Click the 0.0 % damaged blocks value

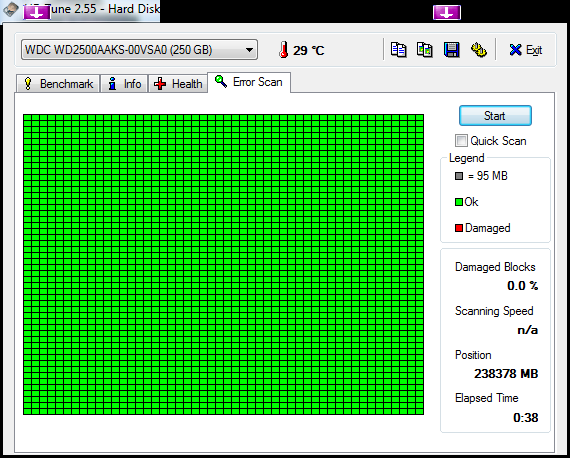523,286
